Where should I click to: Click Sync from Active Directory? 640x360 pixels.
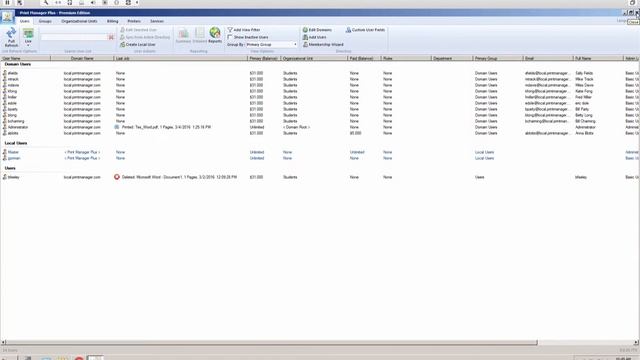coord(145,37)
